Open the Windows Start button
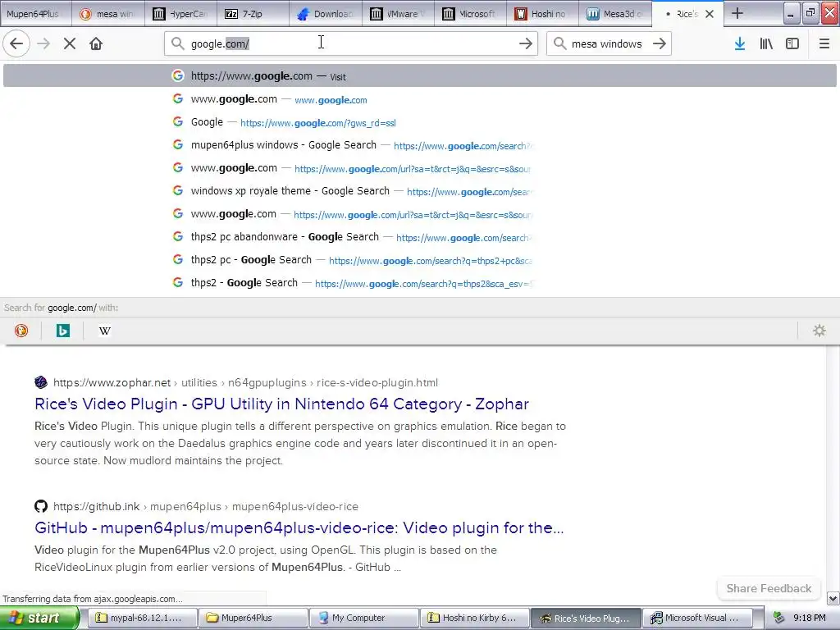The height and width of the screenshot is (630, 840). [x=39, y=618]
